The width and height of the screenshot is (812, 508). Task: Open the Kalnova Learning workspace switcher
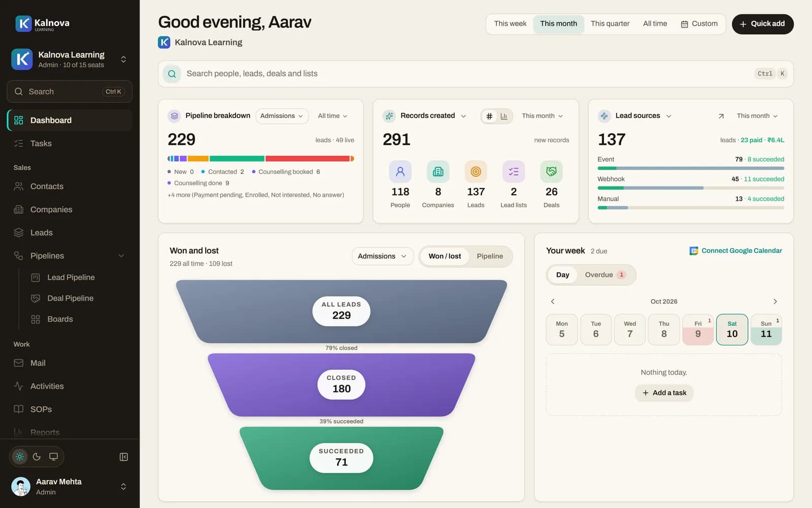(70, 59)
